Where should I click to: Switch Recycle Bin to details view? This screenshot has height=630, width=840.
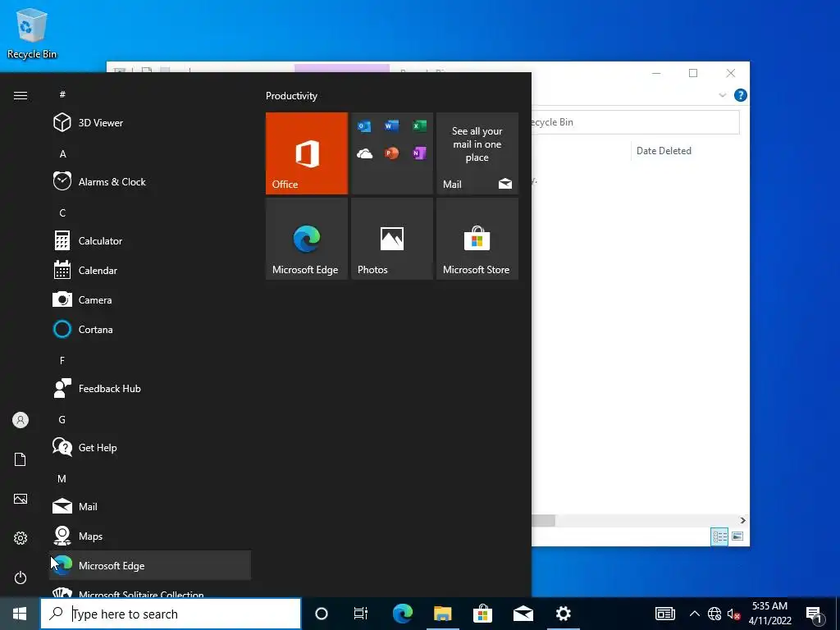click(719, 536)
